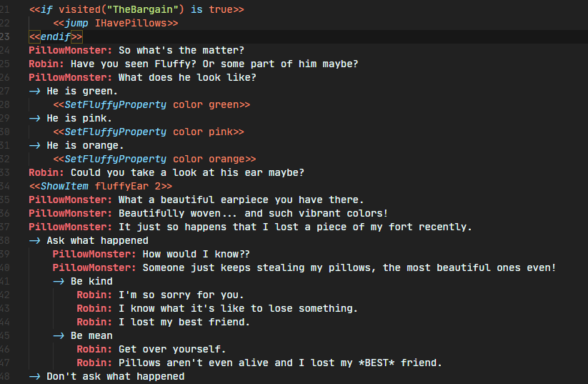Click the jump IHavePillows command

[116, 24]
